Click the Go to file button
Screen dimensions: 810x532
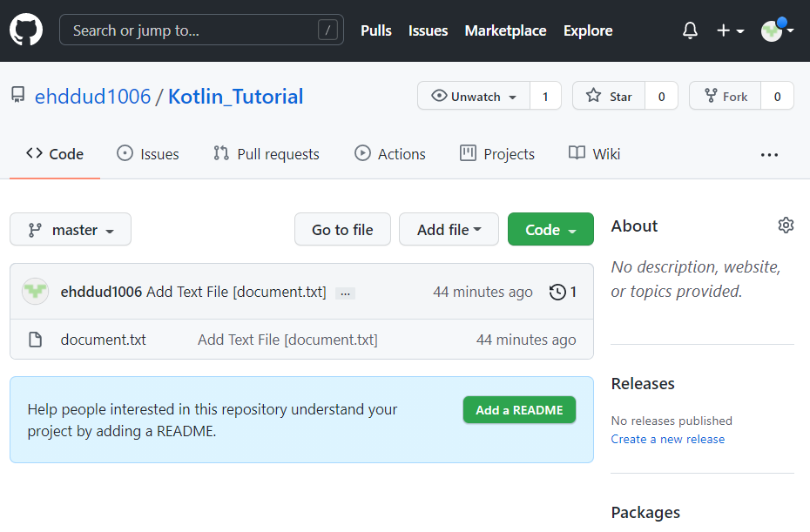click(x=342, y=229)
